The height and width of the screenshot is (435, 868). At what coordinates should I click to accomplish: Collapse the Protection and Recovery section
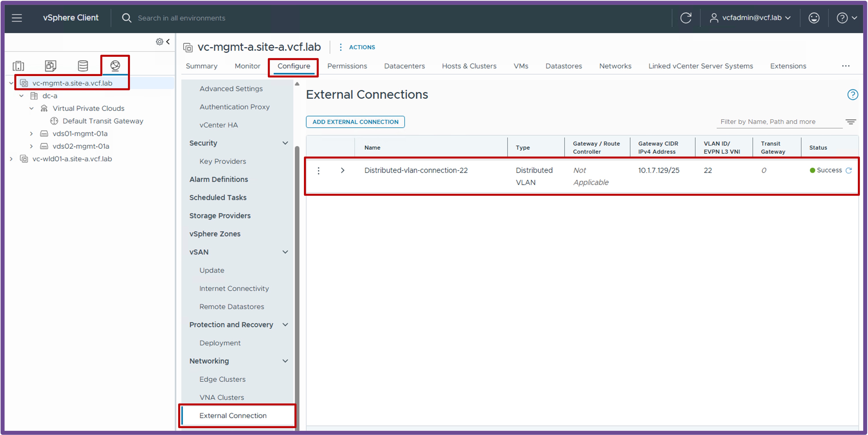point(285,325)
